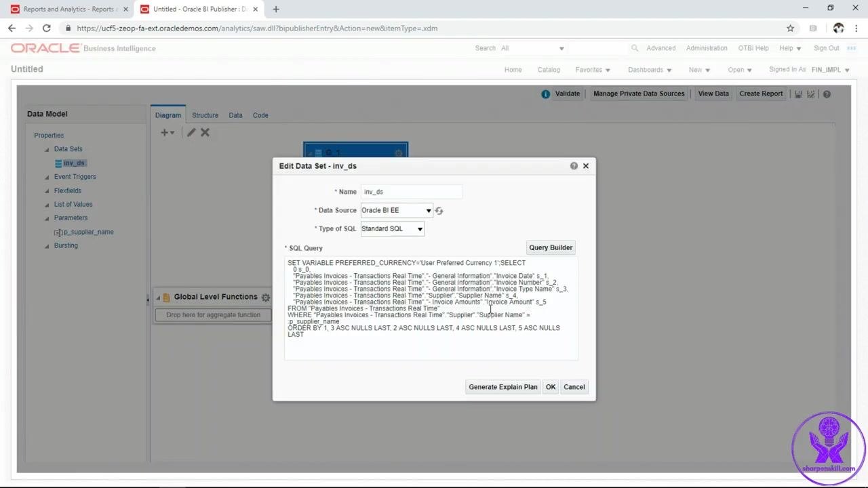Click the save-as data model icon
Viewport: 868px width, 488px height.
[x=811, y=94]
